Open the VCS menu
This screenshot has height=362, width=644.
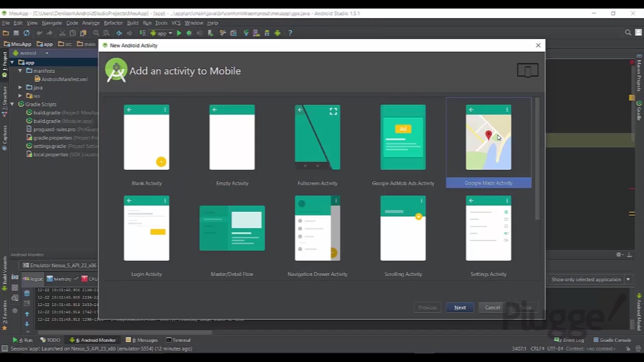coord(176,23)
